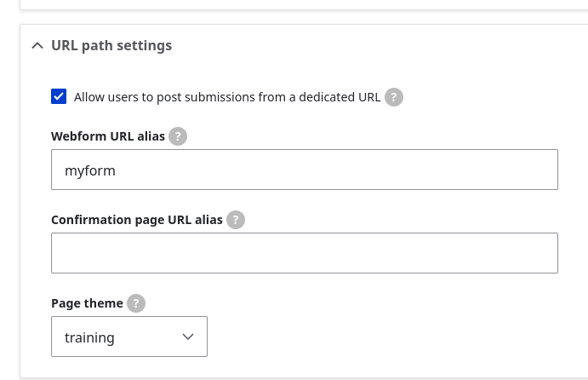Toggle via the 'Allow users to post submissions' label
Image resolution: width=588 pixels, height=380 pixels.
click(227, 97)
